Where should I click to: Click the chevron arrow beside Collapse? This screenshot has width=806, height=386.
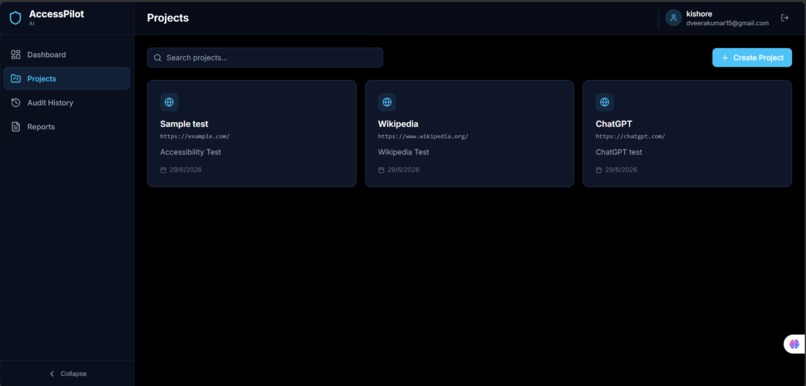(51, 374)
